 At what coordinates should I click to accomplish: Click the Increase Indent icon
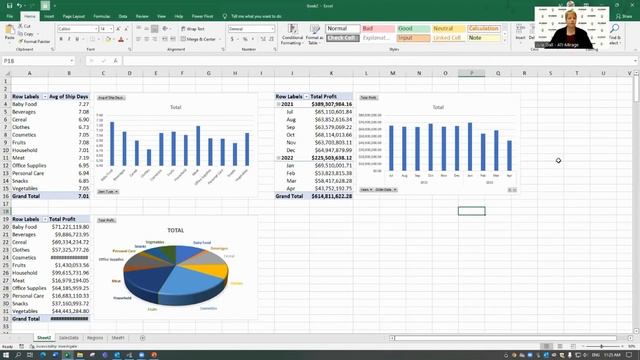tap(173, 39)
